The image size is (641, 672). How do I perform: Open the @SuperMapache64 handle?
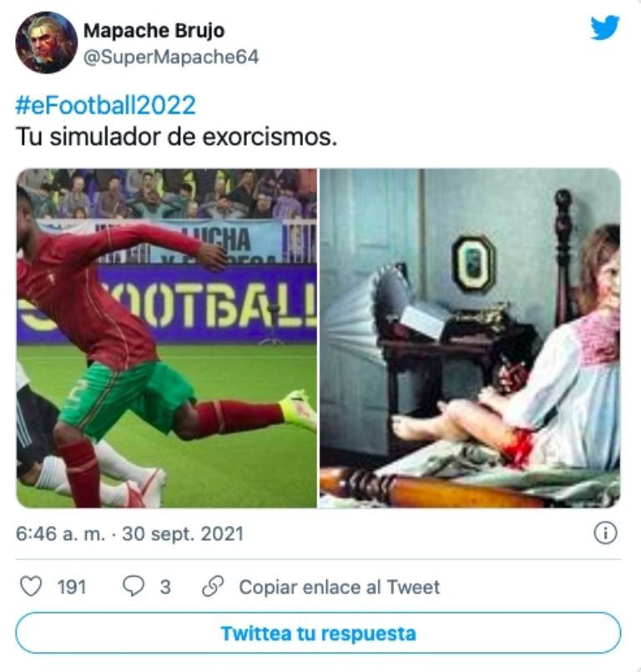point(171,57)
